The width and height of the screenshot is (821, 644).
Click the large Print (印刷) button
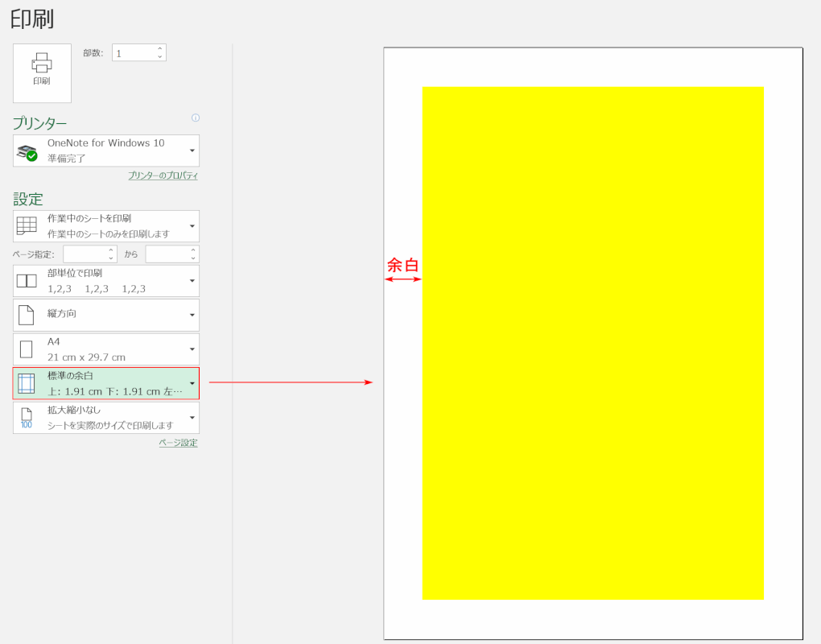(x=42, y=73)
